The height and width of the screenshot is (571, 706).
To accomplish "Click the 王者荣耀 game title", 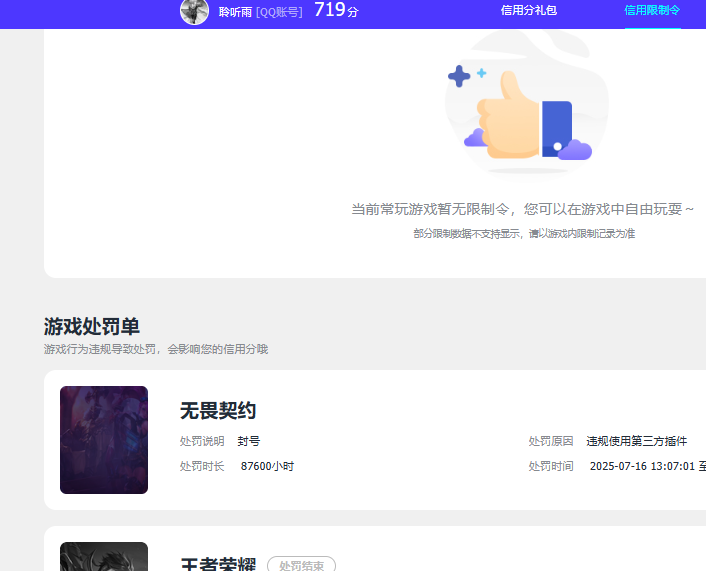I will pyautogui.click(x=218, y=564).
